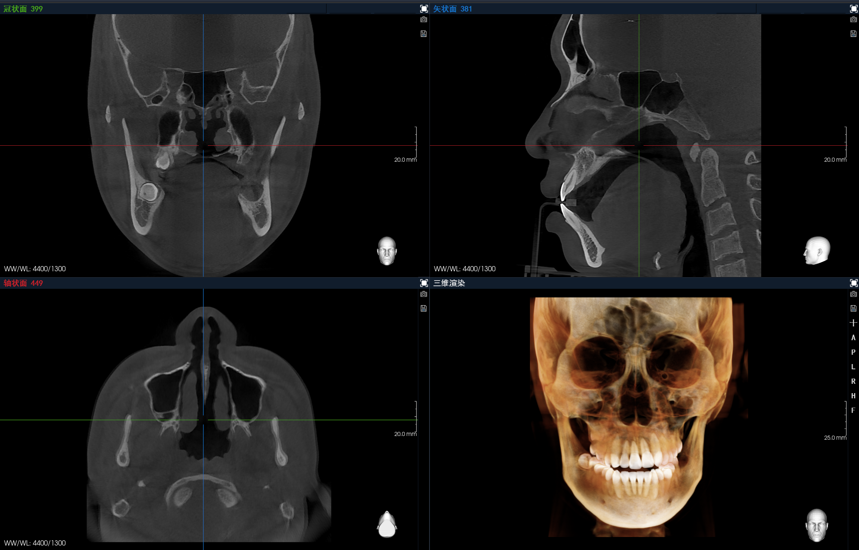Capture a screenshot of the sagittal view

853,20
